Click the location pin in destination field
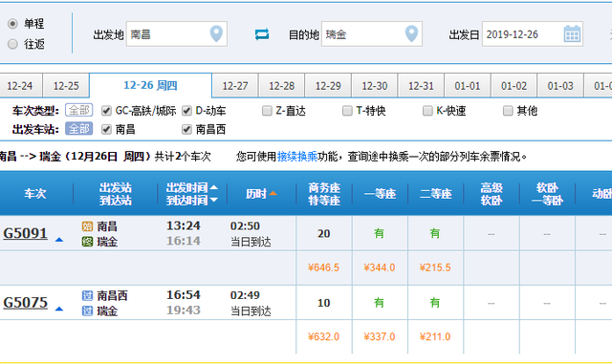Screen dimensions: 612x364 click(411, 34)
